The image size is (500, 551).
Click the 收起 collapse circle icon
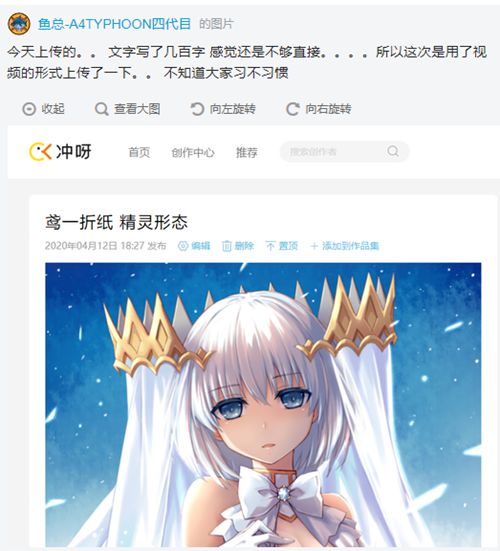tap(29, 109)
